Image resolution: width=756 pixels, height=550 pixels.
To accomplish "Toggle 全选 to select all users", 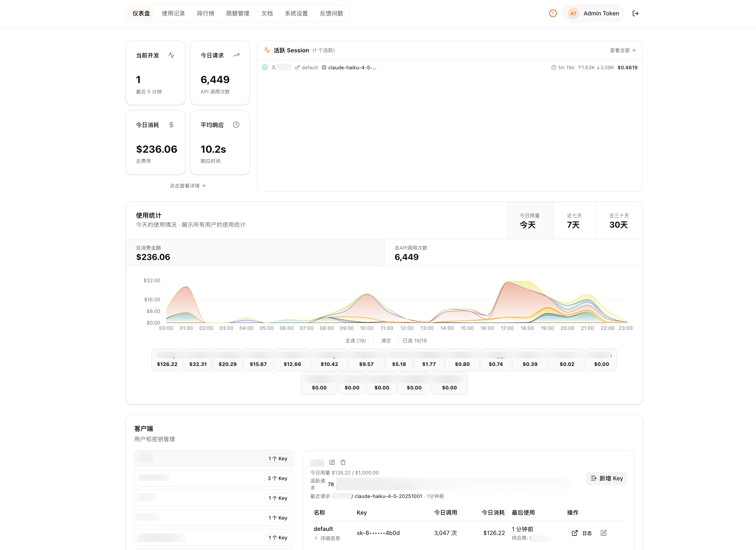I will [x=355, y=341].
